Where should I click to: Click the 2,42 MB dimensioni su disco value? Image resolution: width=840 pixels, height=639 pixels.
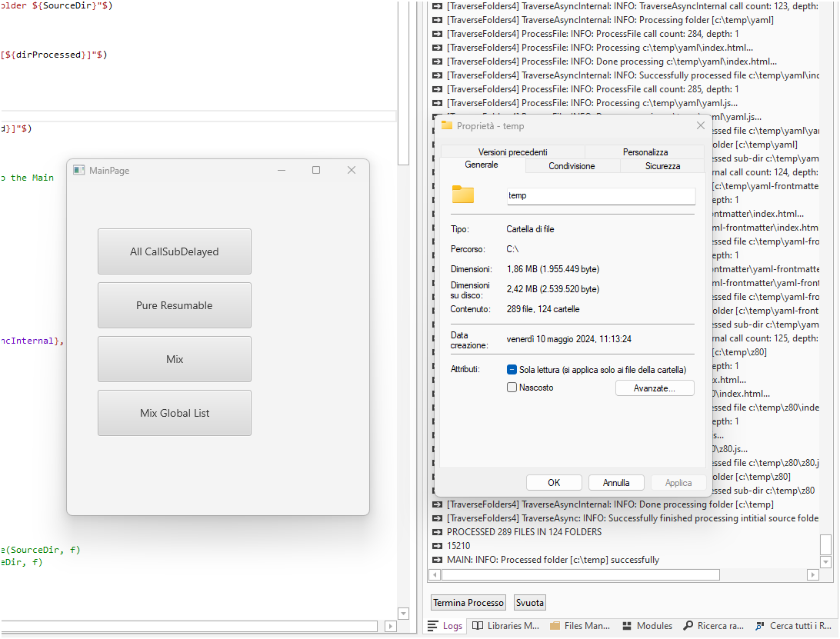click(553, 288)
